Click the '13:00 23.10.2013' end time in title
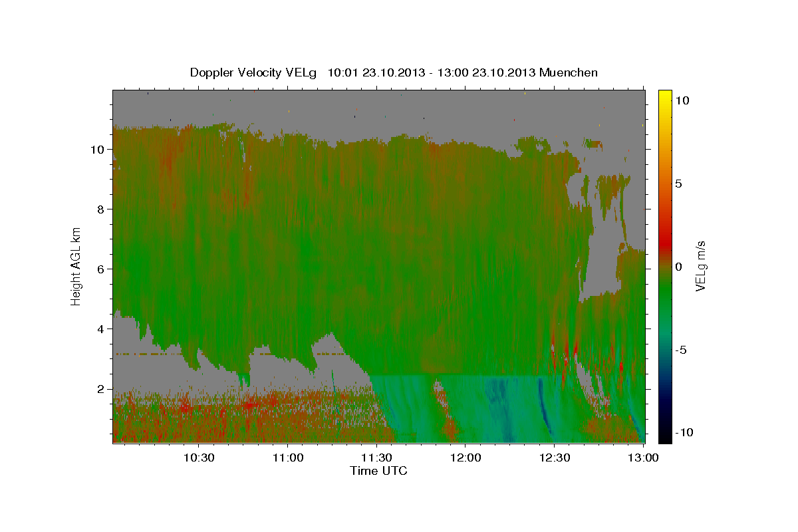 coord(488,72)
